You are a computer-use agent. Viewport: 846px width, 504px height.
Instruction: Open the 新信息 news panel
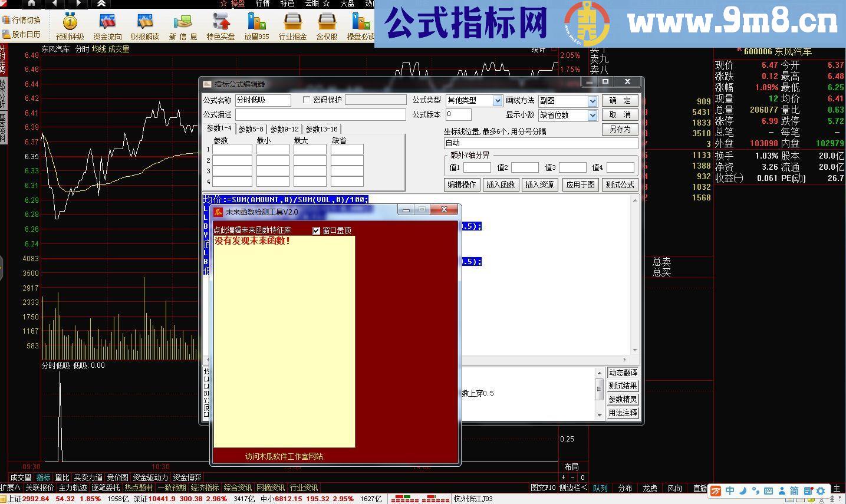point(183,25)
